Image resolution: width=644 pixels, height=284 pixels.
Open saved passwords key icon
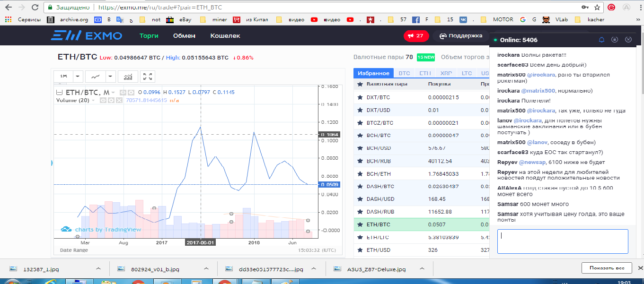[585, 8]
